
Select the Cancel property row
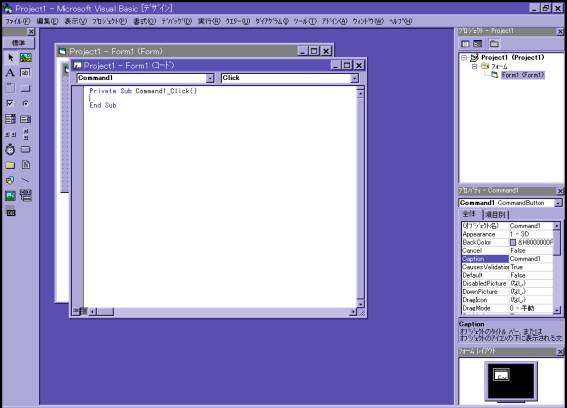coord(507,251)
